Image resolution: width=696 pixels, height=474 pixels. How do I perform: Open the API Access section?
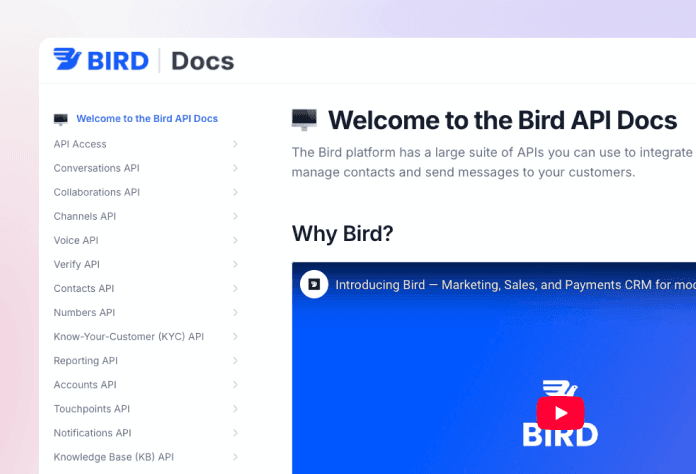pyautogui.click(x=80, y=144)
